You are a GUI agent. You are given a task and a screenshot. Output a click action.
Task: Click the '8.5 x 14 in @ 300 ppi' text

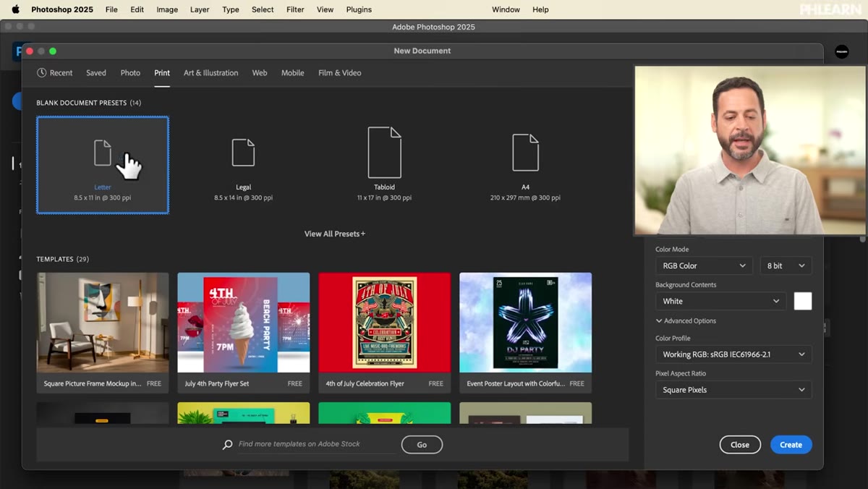(243, 197)
